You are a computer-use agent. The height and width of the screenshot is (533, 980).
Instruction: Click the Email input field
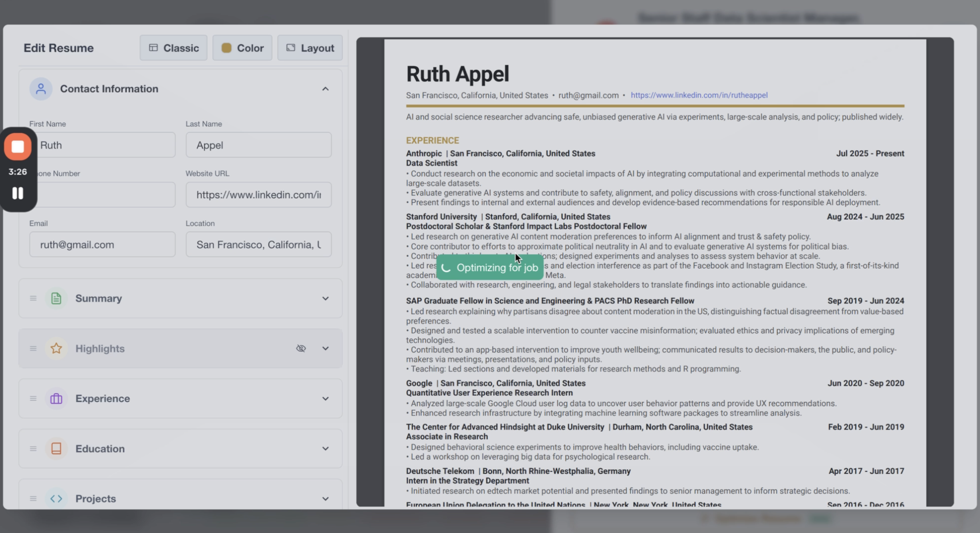pos(102,244)
